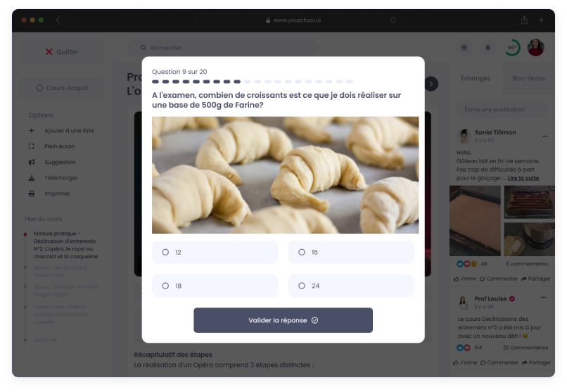Click Commenter on Sonia Tillman's post

pyautogui.click(x=499, y=279)
